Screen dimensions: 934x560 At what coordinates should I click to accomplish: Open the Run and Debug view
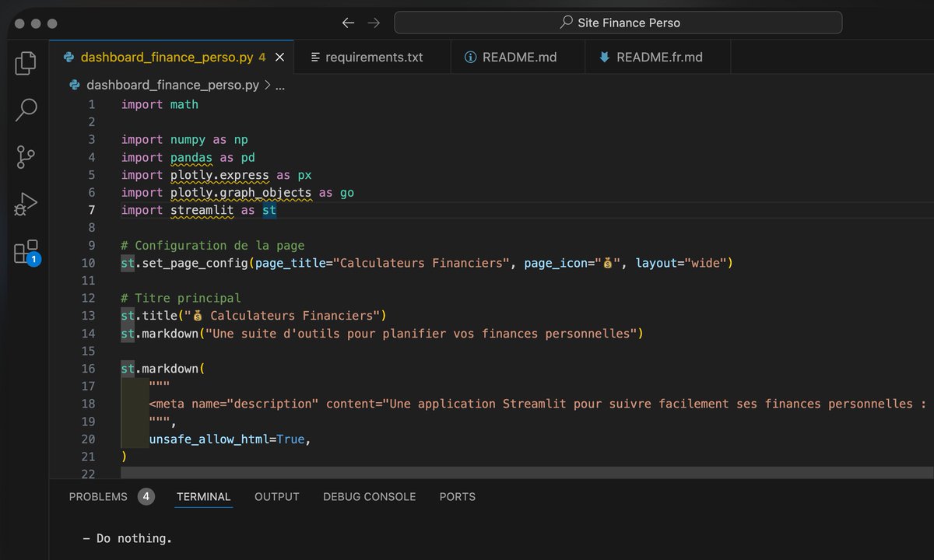click(26, 205)
